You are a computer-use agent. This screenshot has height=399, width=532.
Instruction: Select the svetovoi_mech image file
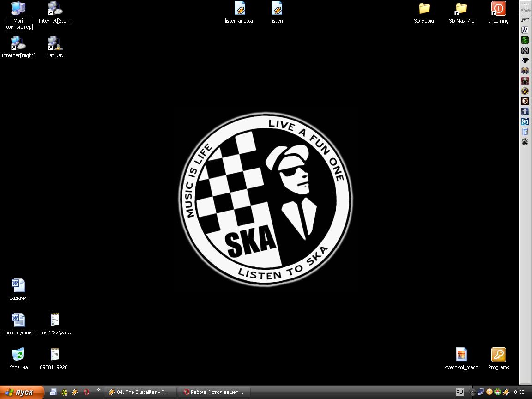coord(461,359)
